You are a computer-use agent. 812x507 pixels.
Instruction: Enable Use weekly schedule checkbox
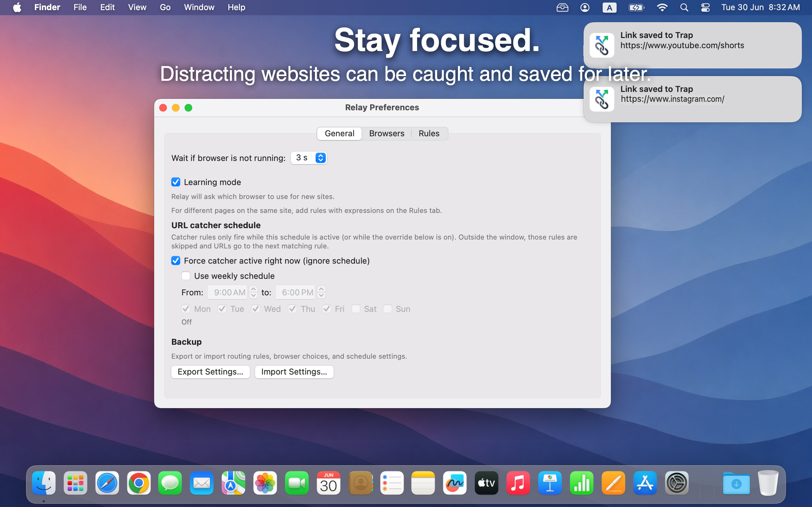pos(186,276)
